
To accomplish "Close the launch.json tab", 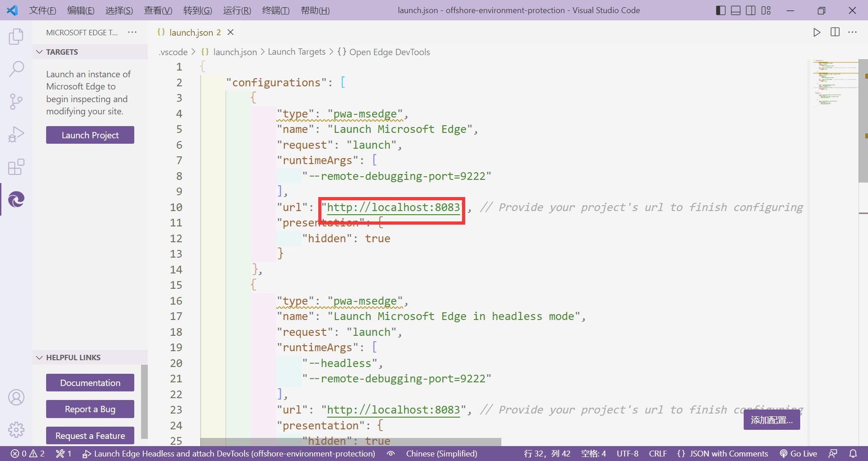I will tap(231, 32).
